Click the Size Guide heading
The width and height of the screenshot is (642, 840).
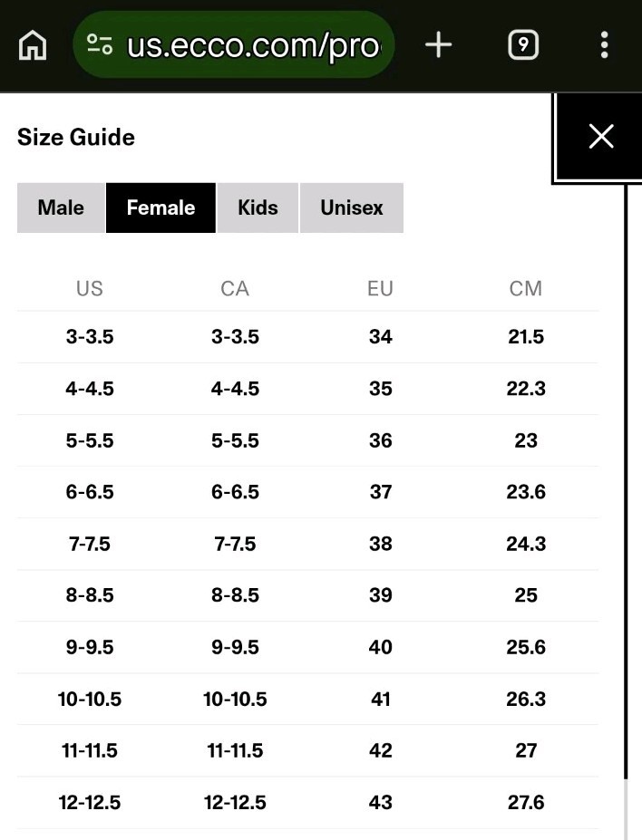(x=76, y=137)
